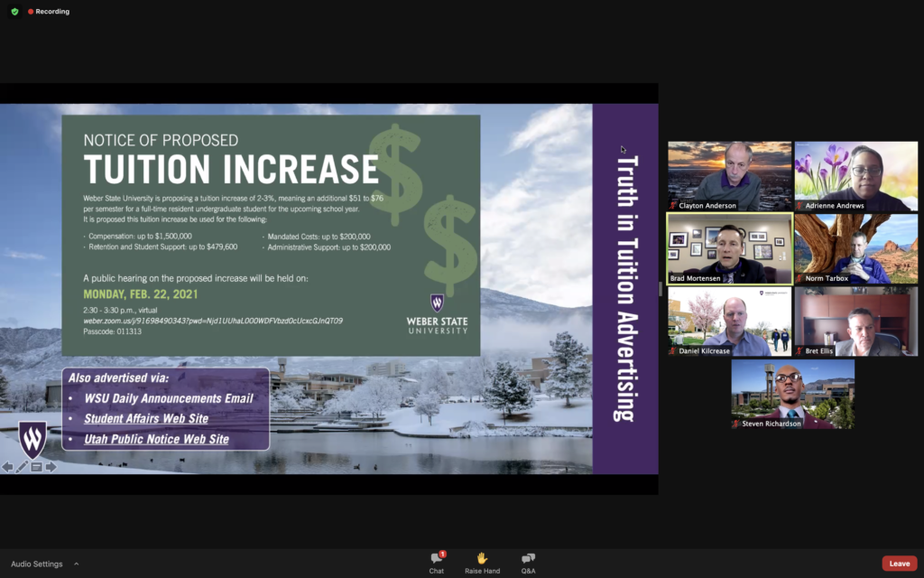This screenshot has width=924, height=578.
Task: Click the "2:30 - 3:30 p.m., virtual" text
Action: tap(120, 311)
